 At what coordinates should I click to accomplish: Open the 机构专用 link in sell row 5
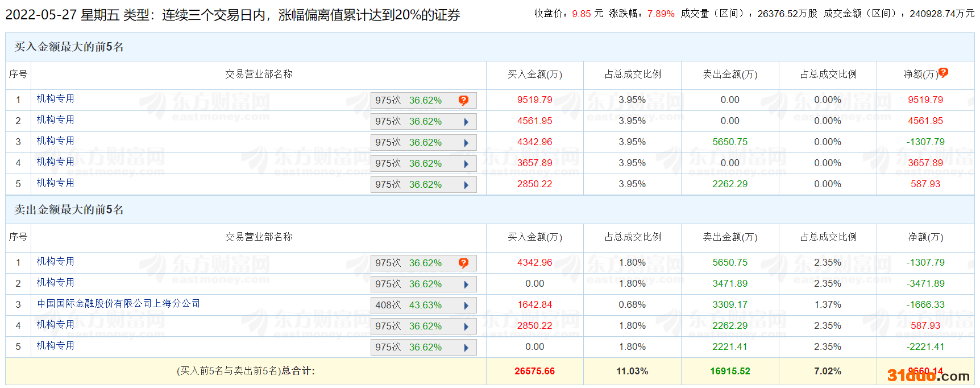pos(55,346)
